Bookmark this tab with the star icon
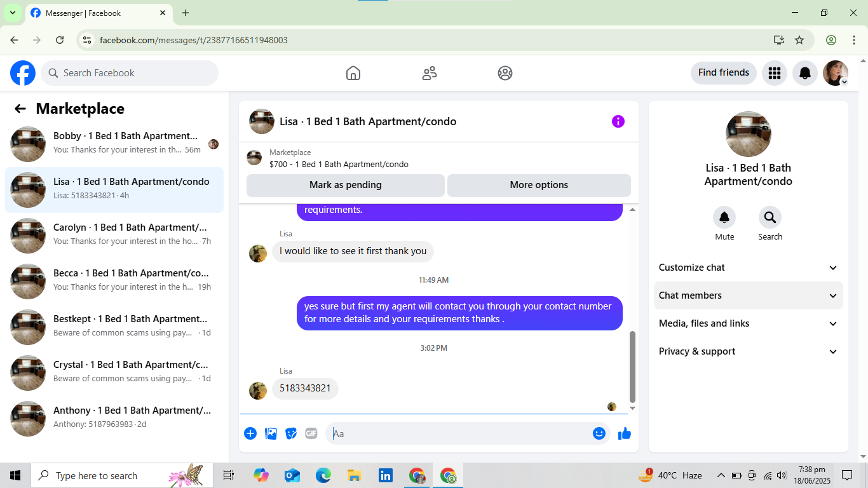 (x=799, y=40)
